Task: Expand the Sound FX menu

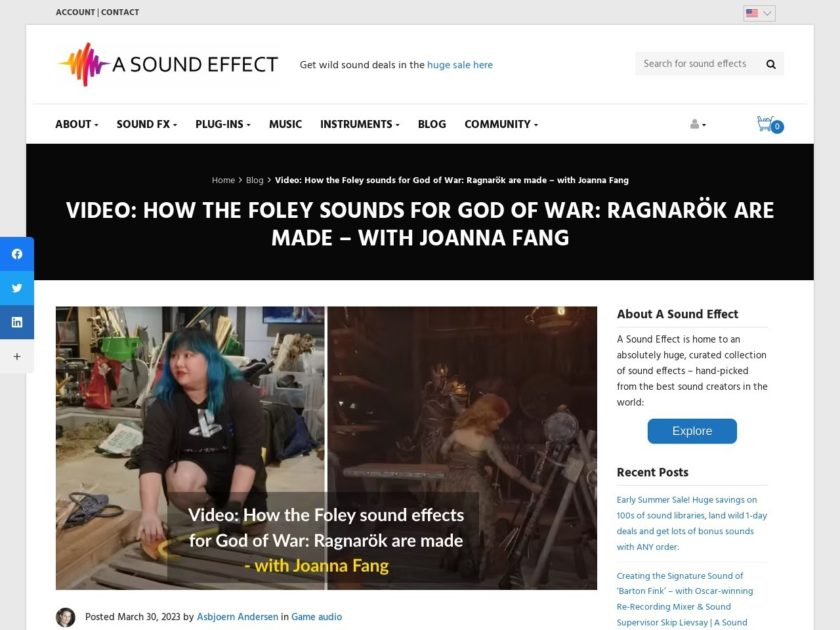Action: pos(146,124)
